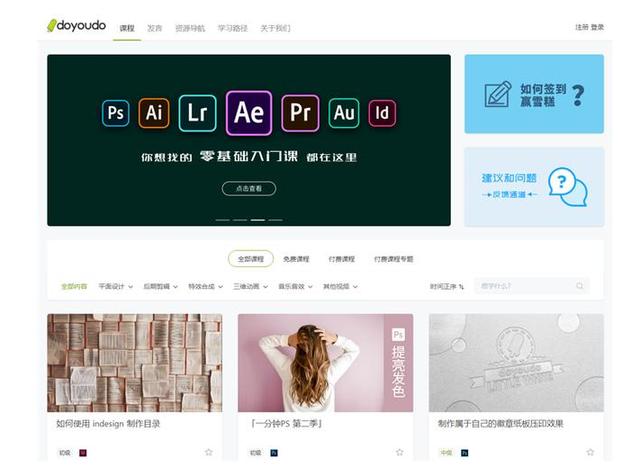The image size is (640, 468).
Task: Open the 如何签到赢雪糕 card
Action: (534, 94)
